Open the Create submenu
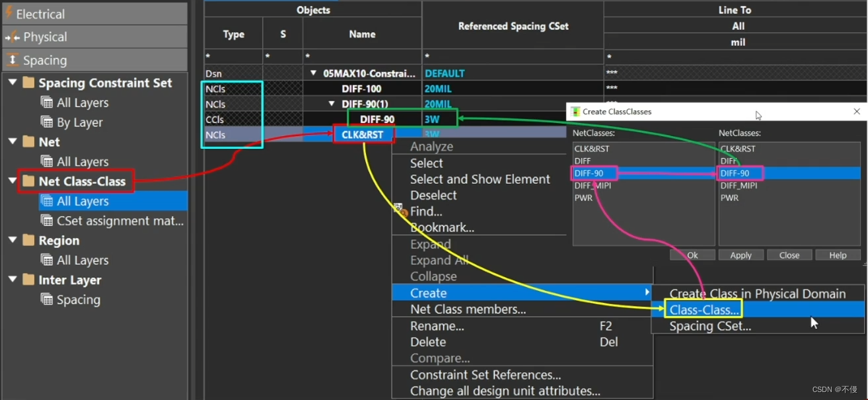 click(x=522, y=293)
